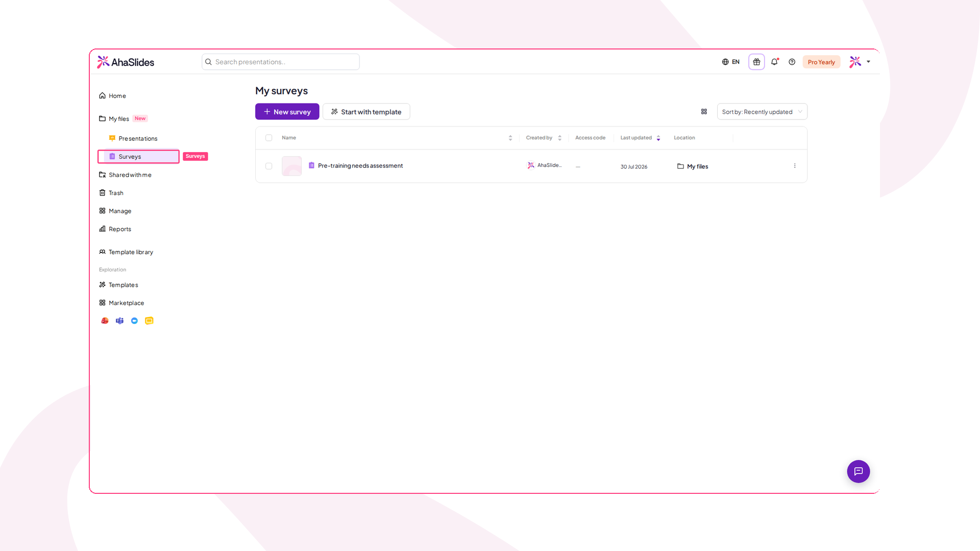Click the Zoom integration icon
Image resolution: width=980 pixels, height=551 pixels.
(134, 321)
